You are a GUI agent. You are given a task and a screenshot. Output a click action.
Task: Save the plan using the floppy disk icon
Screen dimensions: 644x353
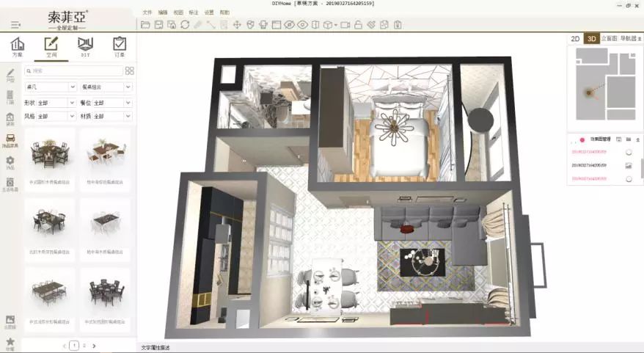[x=158, y=25]
